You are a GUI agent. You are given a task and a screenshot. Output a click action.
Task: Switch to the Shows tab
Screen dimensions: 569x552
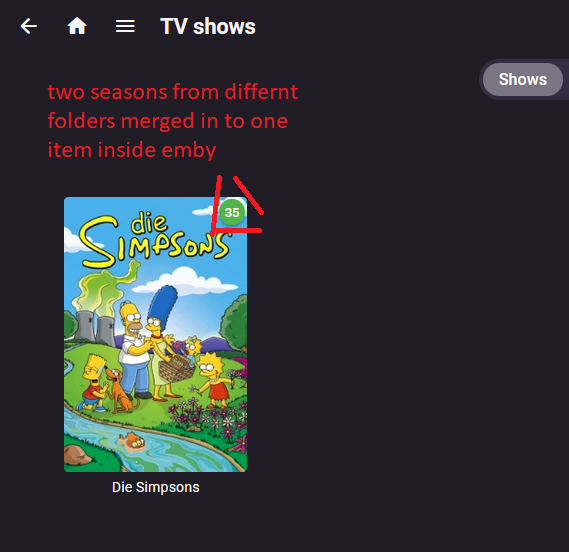[x=523, y=79]
